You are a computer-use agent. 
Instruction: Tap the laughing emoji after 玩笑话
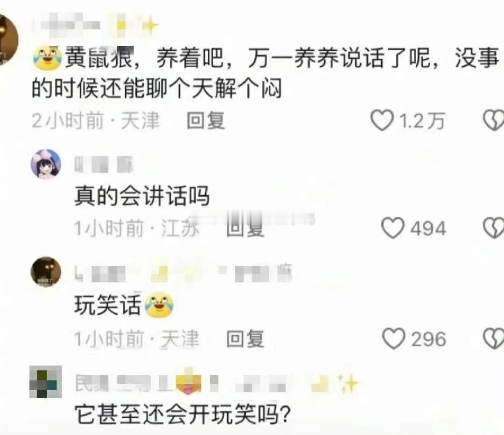pos(160,305)
